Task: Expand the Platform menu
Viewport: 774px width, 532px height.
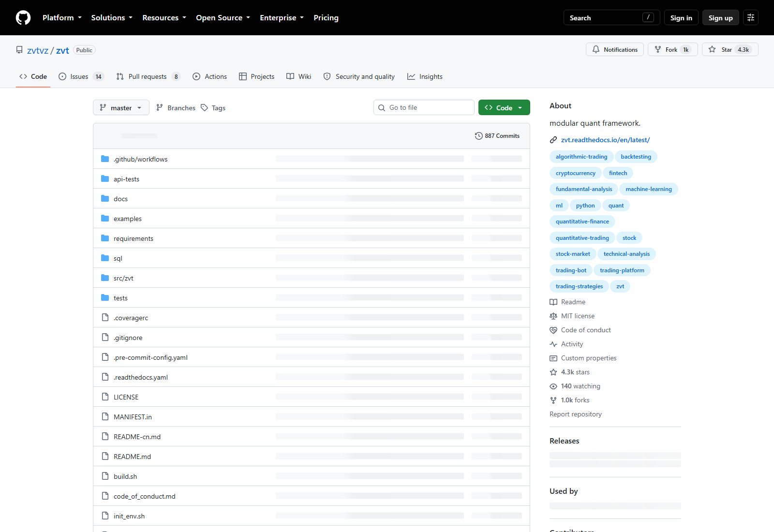Action: point(62,18)
